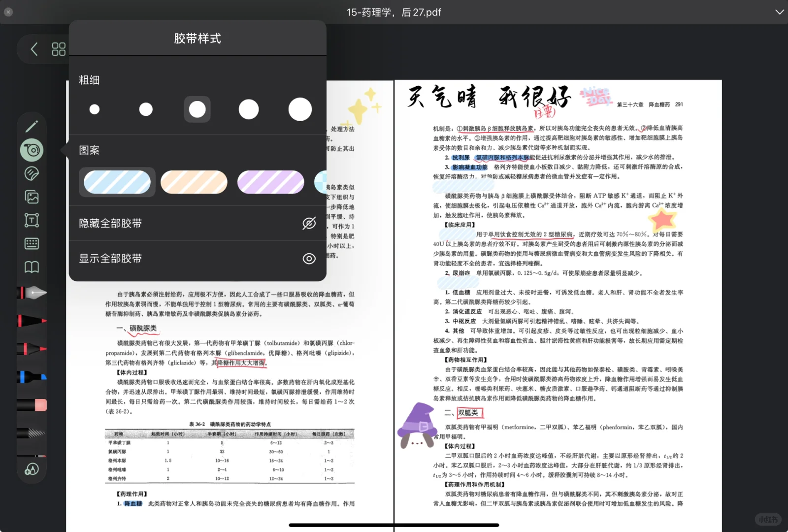This screenshot has width=788, height=532.
Task: Click the handwritten 天气晴 我很好 note
Action: coord(490,97)
